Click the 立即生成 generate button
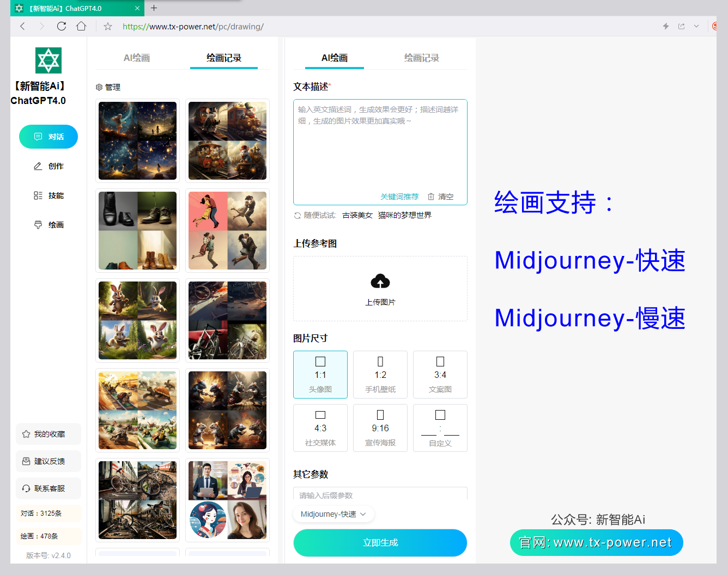 pyautogui.click(x=380, y=543)
